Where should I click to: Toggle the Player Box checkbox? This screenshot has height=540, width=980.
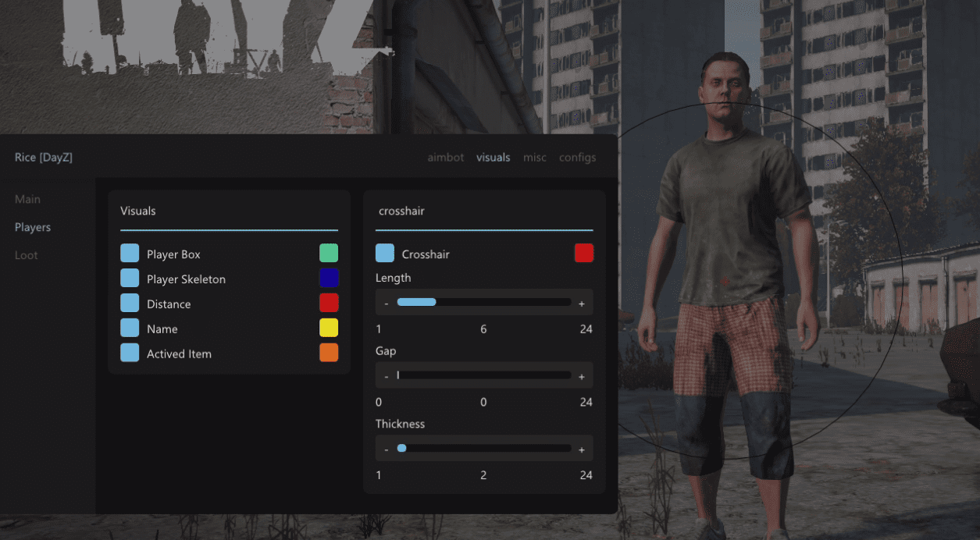pyautogui.click(x=130, y=254)
